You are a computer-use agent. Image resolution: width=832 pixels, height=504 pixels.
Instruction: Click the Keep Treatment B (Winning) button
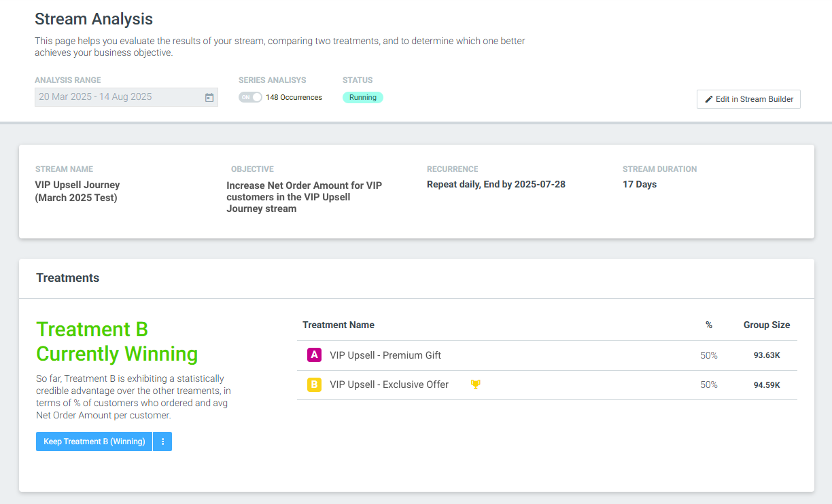pos(94,442)
